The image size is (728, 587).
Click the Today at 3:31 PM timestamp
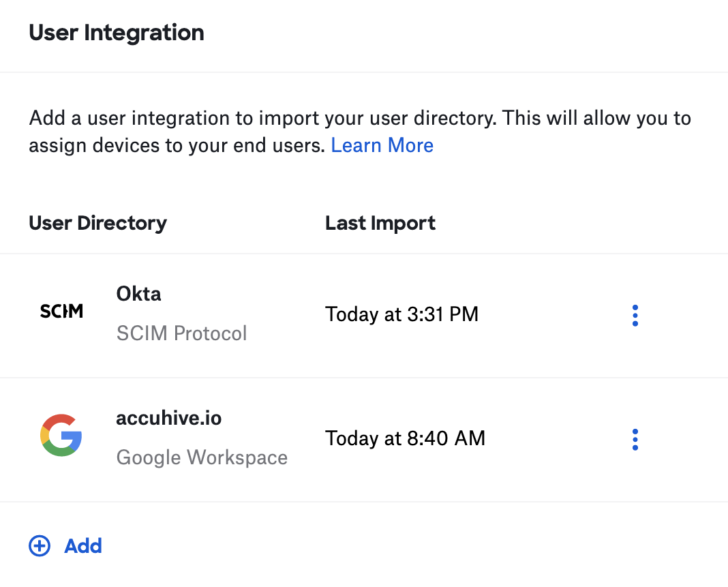[401, 314]
